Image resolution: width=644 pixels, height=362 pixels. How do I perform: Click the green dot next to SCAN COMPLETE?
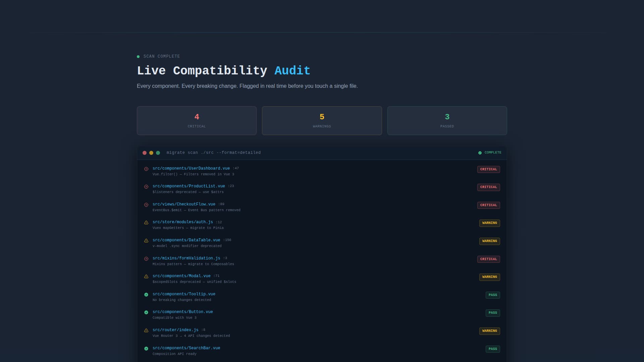138,57
